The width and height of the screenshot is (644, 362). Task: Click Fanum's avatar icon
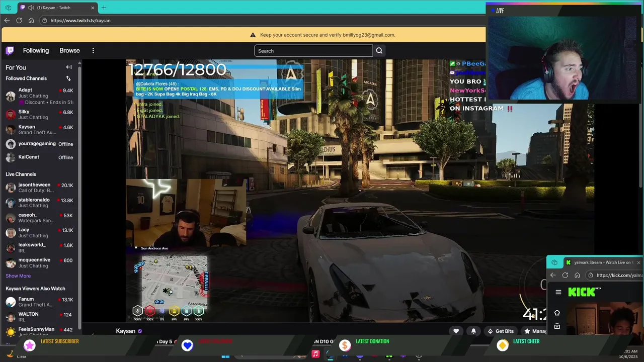tap(11, 302)
